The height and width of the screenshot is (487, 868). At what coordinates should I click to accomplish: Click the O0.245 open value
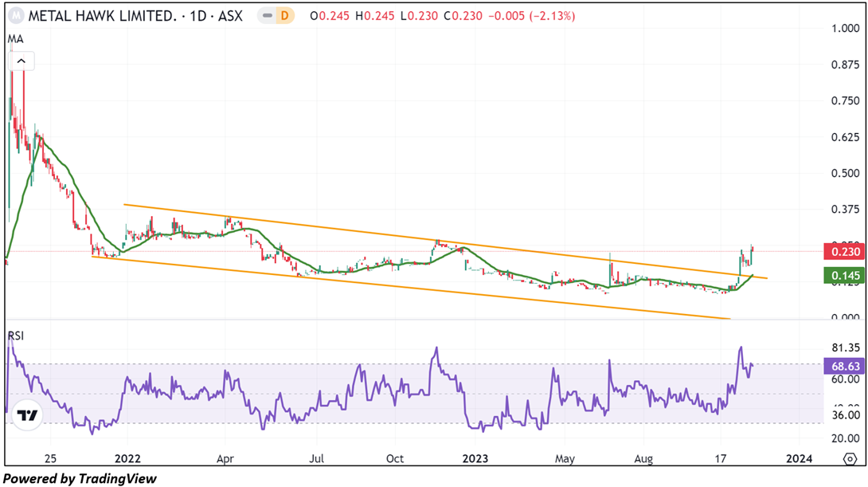tap(330, 16)
